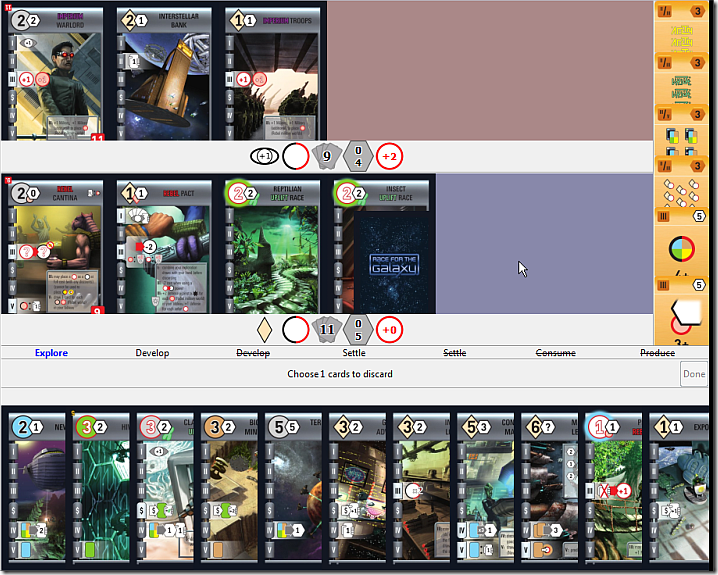718x575 pixels.
Task: Click the white hexagon military goal tile
Action: pos(681,311)
